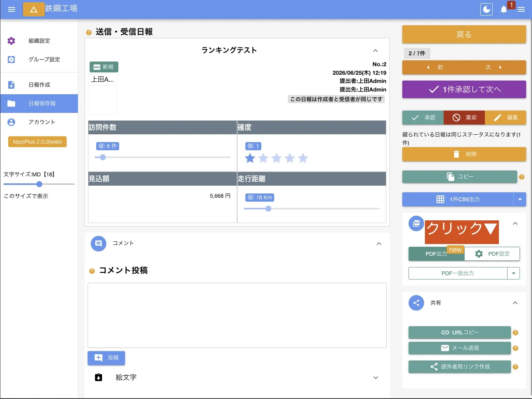Click 1件CSV出力 button
The width and height of the screenshot is (532, 399).
click(458, 199)
